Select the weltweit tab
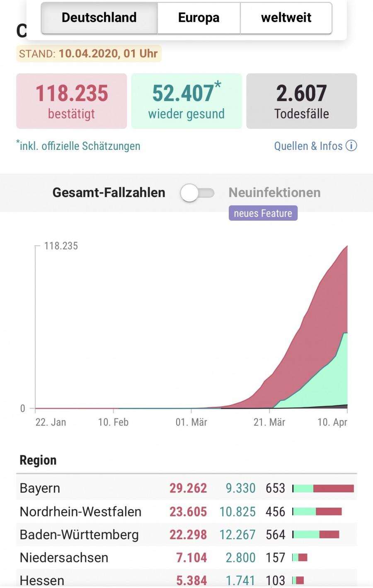 286,18
